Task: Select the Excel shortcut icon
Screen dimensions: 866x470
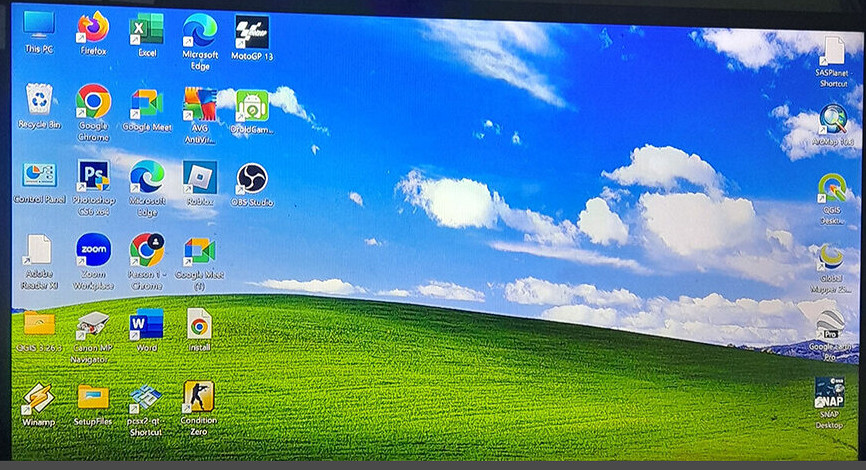Action: 147,29
